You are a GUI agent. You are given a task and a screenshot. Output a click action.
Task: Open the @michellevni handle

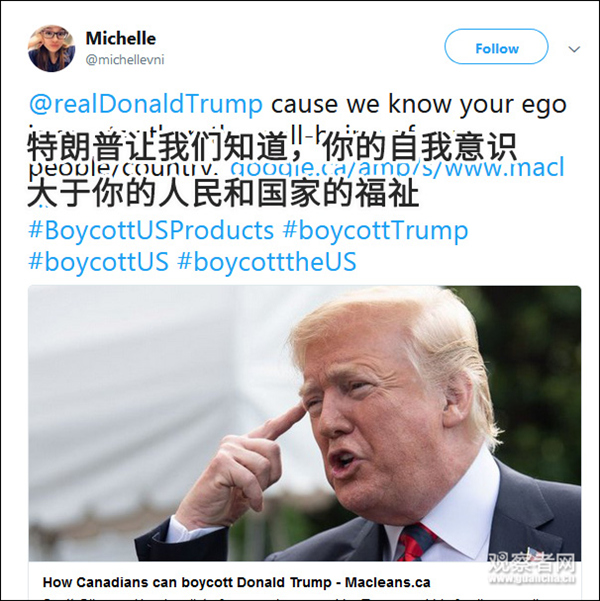(x=125, y=60)
